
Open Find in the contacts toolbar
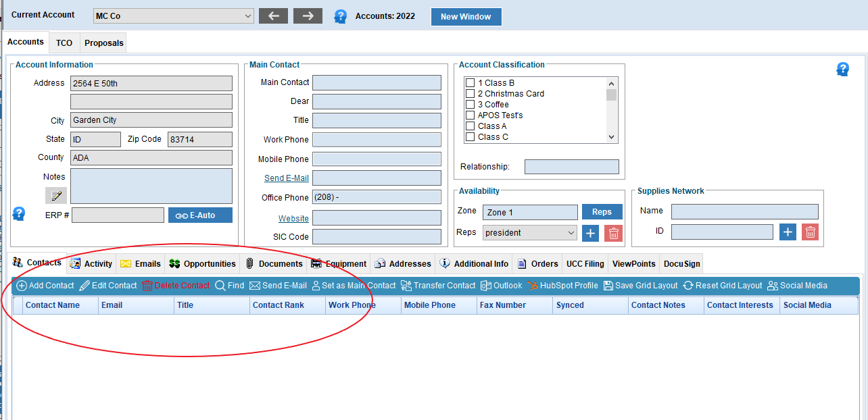click(230, 286)
